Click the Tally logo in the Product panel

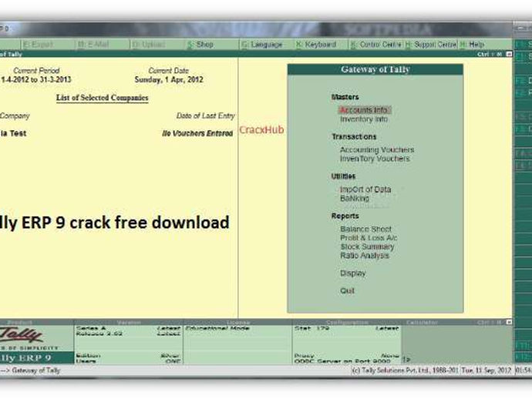[x=21, y=336]
